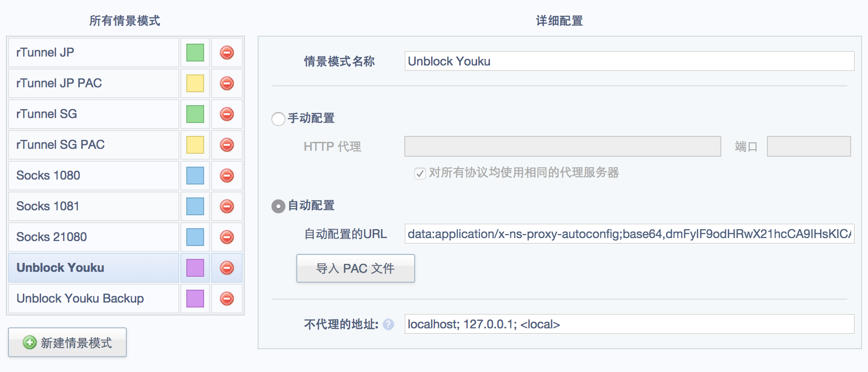Select the Socks 1081 profile
The height and width of the screenshot is (372, 868).
(94, 206)
